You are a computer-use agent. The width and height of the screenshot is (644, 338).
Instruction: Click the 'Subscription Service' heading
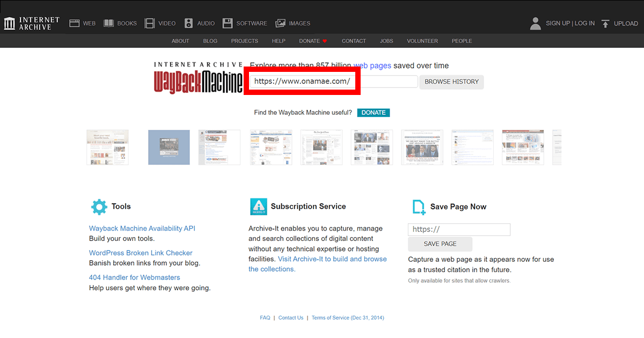coord(309,207)
